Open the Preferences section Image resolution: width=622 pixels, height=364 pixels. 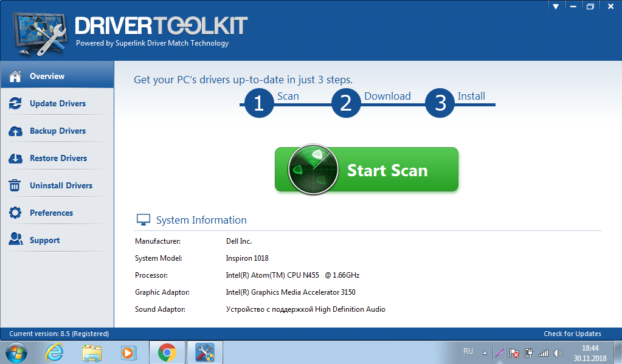click(x=57, y=213)
